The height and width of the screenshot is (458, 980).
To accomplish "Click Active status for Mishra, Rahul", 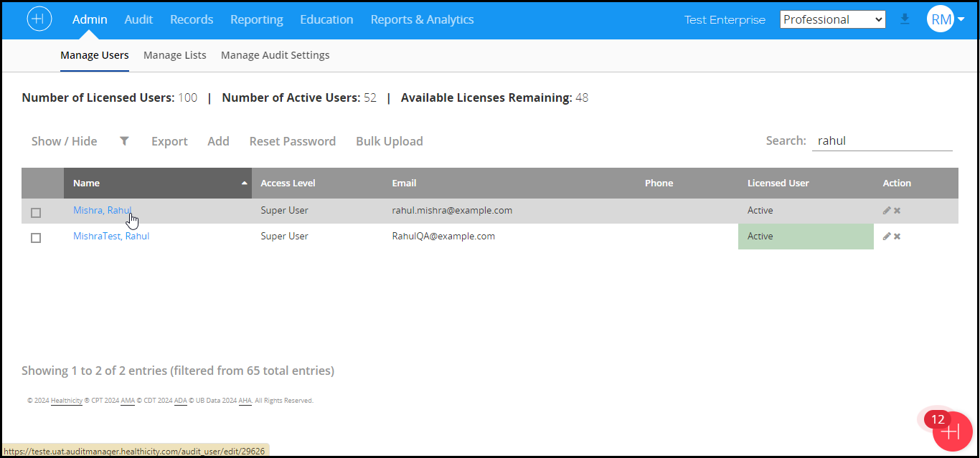I will [760, 210].
